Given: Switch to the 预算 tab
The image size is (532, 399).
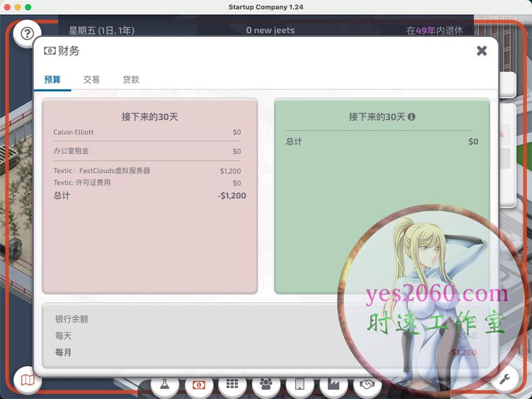Looking at the screenshot, I should [x=53, y=79].
